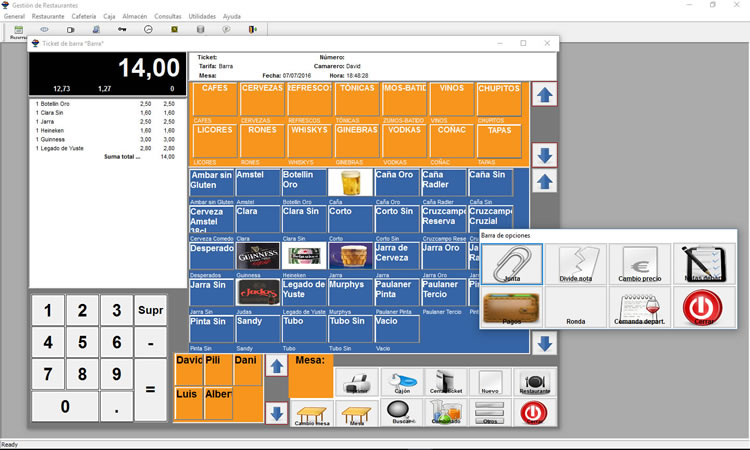The image size is (750, 450).
Task: Select the GINEBRAS category
Action: (357, 141)
